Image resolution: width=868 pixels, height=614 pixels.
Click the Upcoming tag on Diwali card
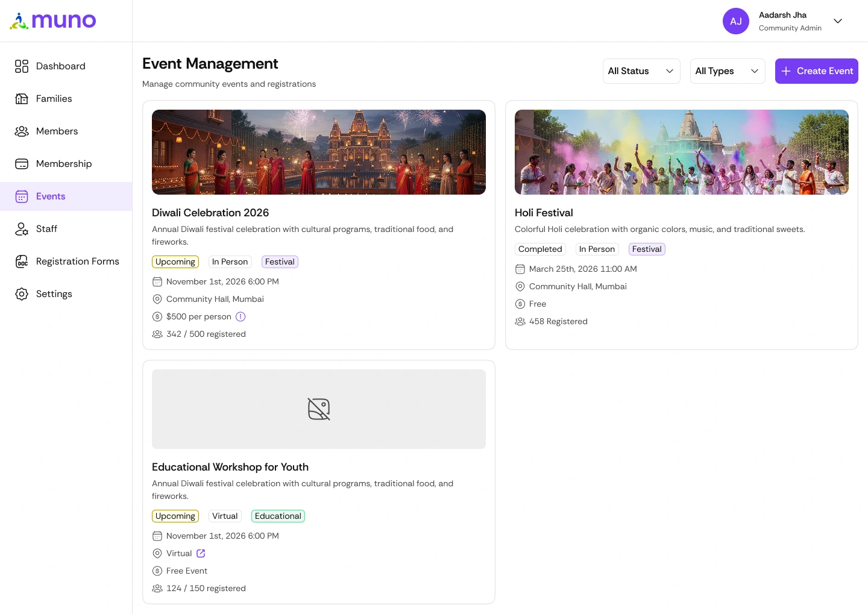click(175, 262)
